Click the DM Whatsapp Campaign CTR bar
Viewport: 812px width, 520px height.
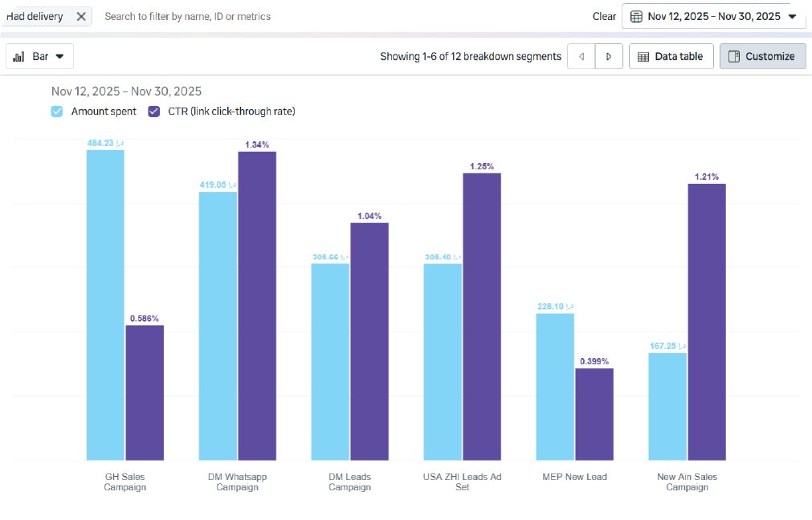click(257, 305)
